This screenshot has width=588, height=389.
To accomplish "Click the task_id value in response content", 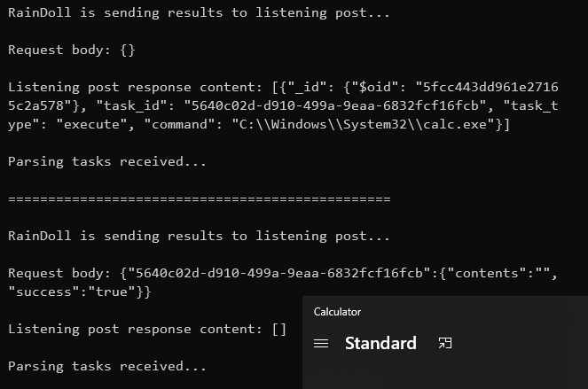I will [x=335, y=105].
